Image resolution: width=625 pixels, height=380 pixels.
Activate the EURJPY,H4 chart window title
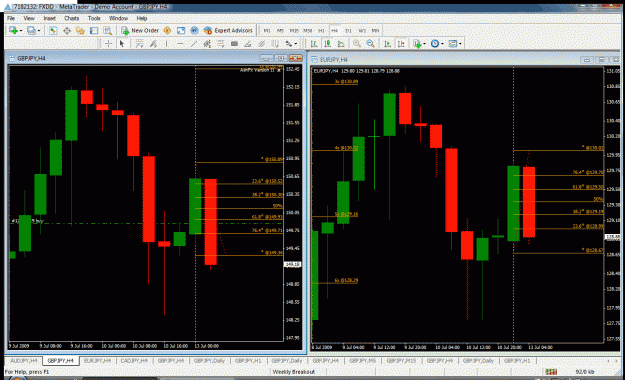coord(333,60)
